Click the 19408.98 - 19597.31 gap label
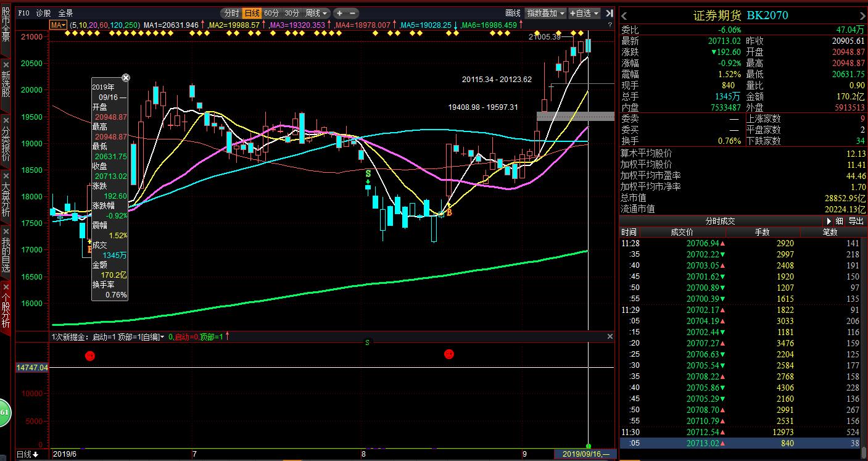 coord(483,107)
